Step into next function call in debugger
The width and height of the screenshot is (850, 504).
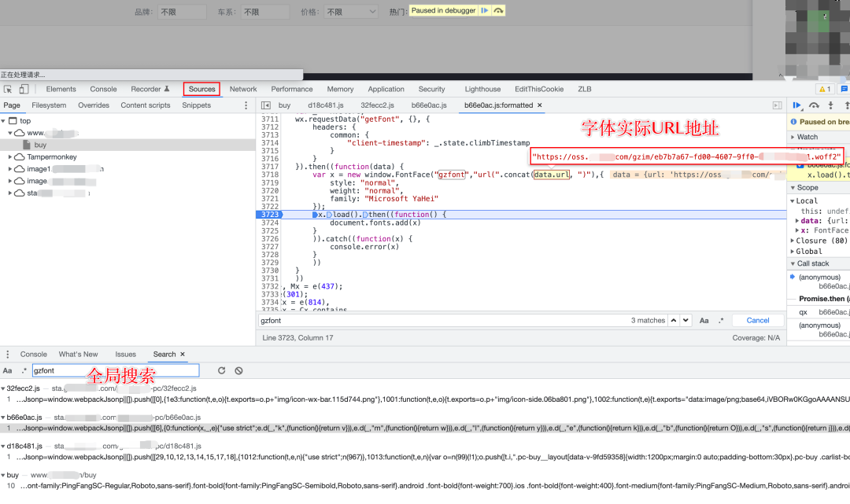[830, 105]
